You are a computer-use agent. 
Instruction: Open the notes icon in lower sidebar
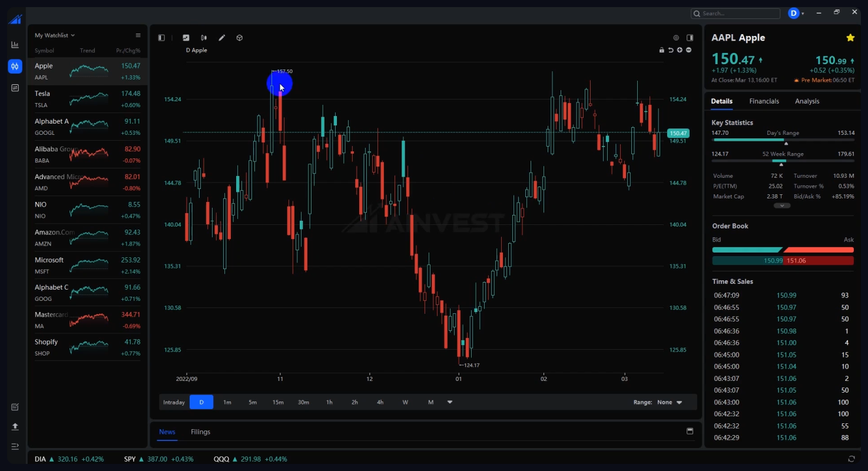click(15, 407)
